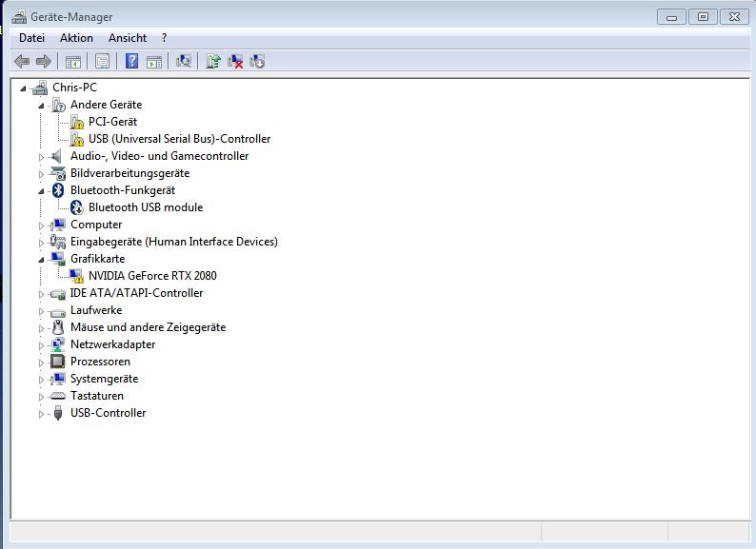Click the Back arrow toolbar icon
This screenshot has height=549, width=756.
[22, 61]
